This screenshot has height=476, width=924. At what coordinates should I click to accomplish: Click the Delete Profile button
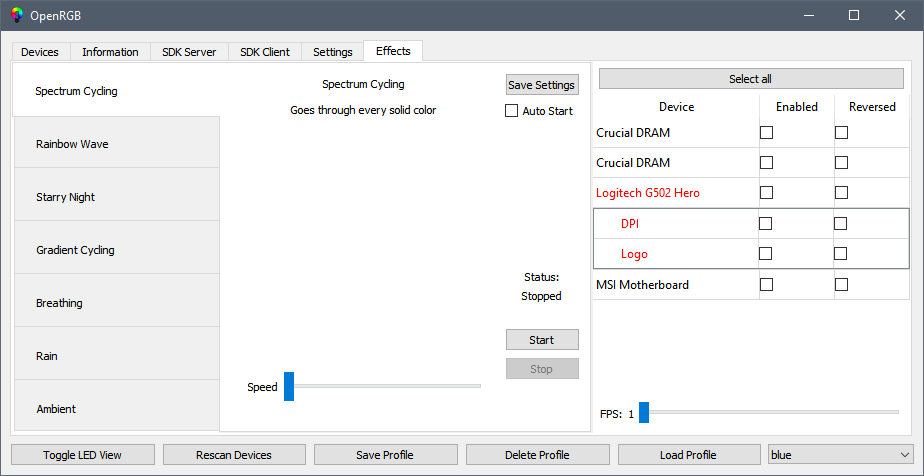(x=537, y=455)
